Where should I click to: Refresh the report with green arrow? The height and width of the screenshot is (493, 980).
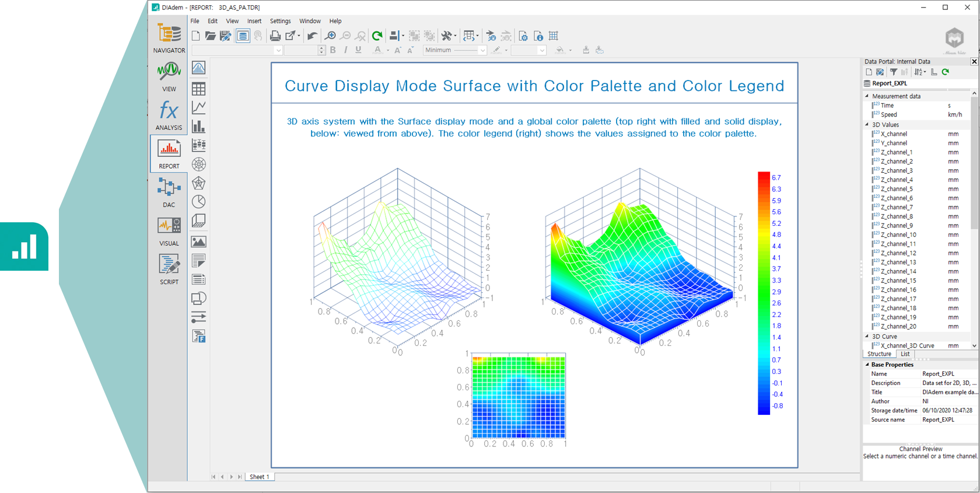pos(377,36)
